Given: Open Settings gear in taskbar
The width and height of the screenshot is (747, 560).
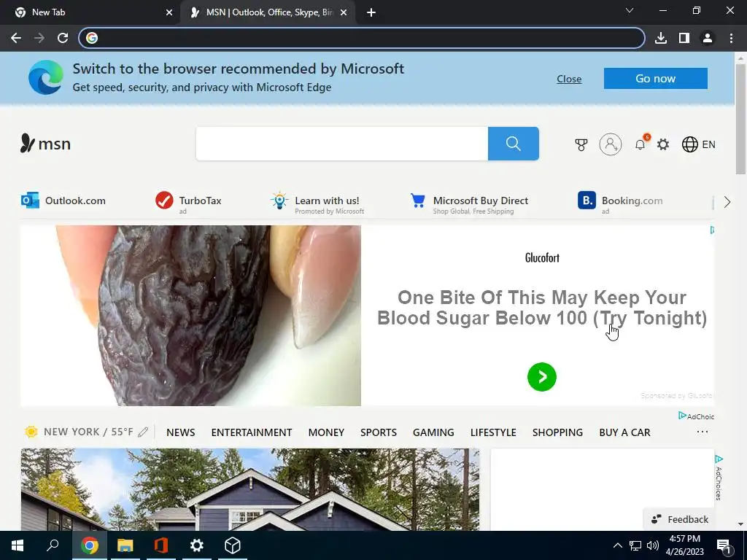Looking at the screenshot, I should (197, 545).
